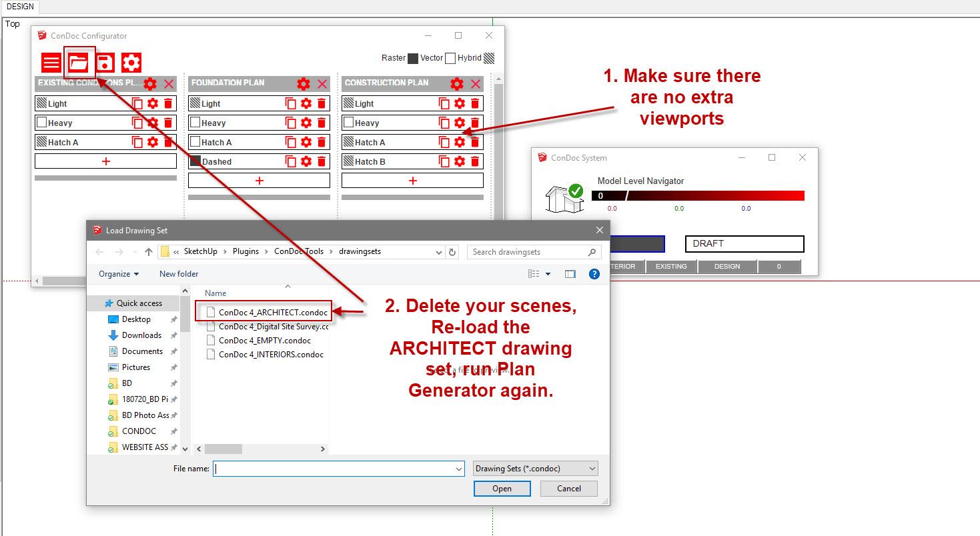
Task: Open Configurator settings gear next to save icon
Action: click(131, 63)
